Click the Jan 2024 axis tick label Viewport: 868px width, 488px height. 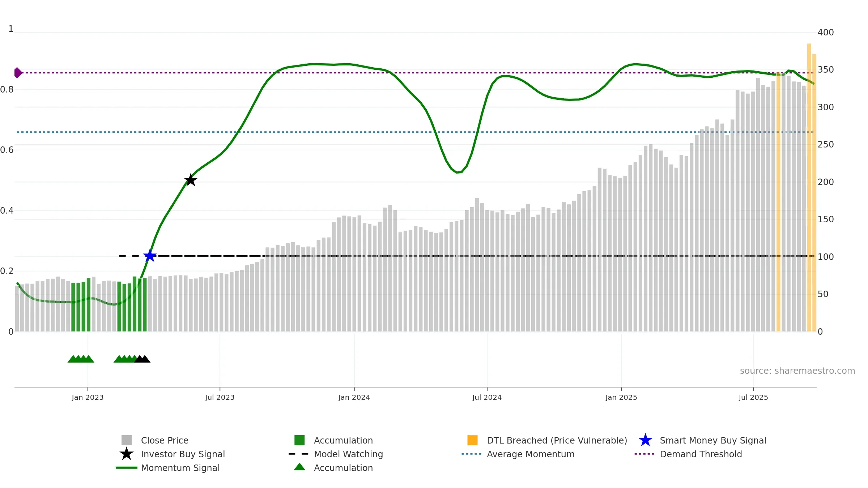(354, 398)
